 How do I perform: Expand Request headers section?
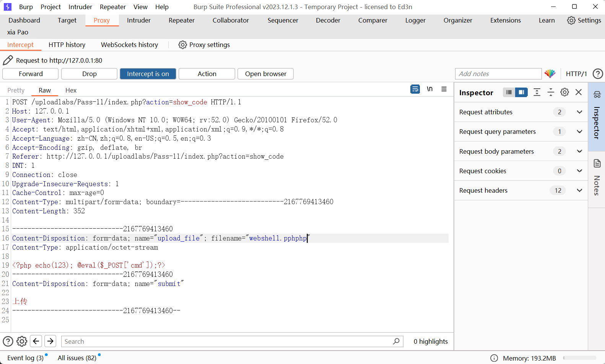(x=579, y=190)
